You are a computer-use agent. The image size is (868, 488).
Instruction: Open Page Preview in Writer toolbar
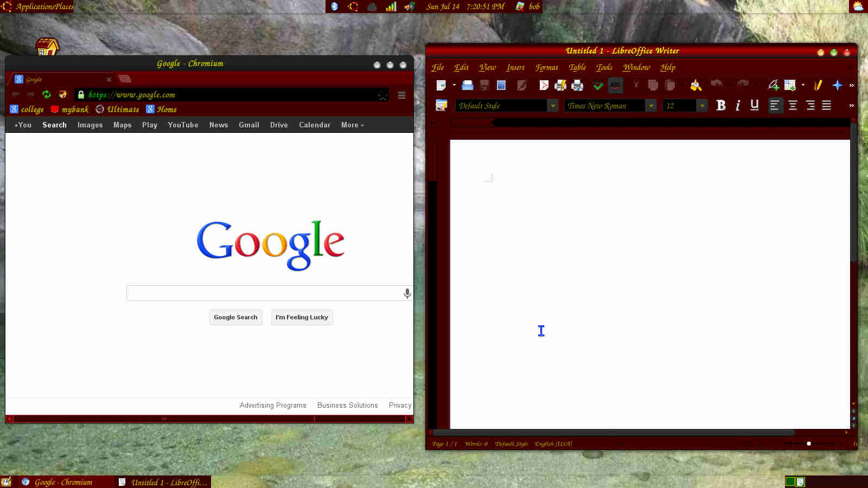pos(577,85)
